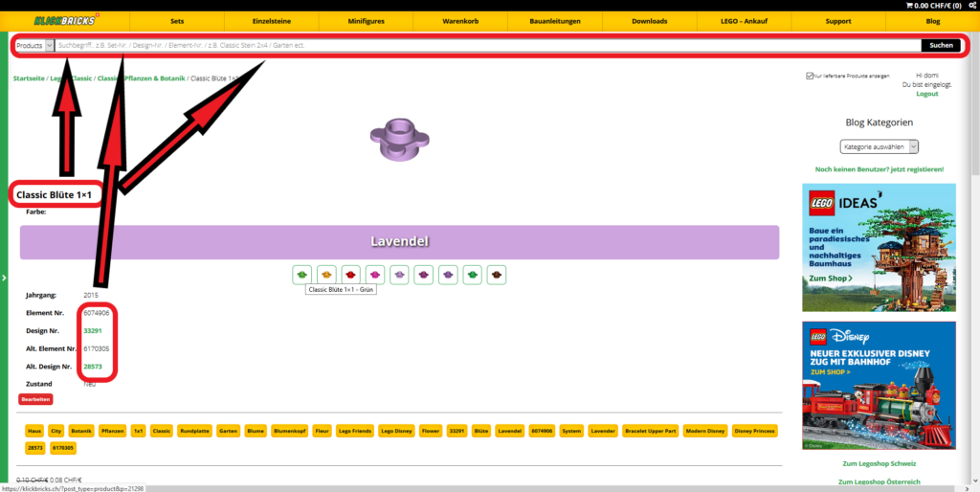The image size is (980, 492).
Task: Click the Logout link
Action: click(926, 94)
